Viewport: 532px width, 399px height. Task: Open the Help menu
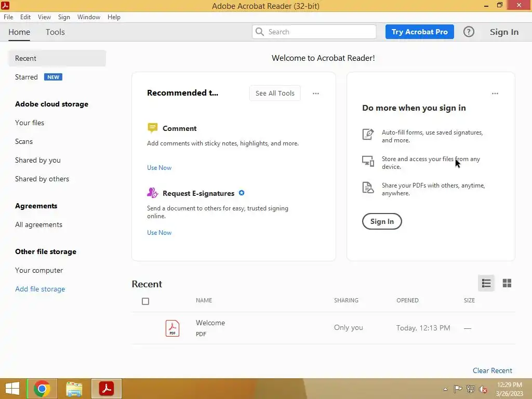point(114,17)
